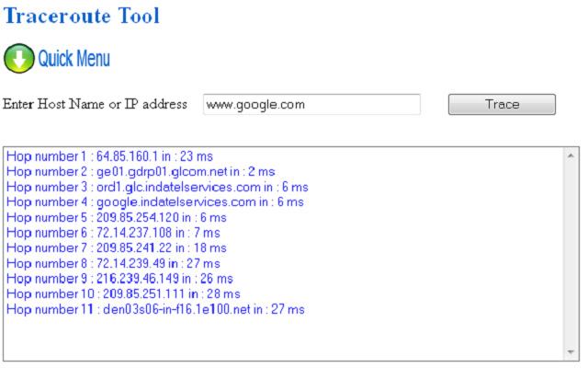This screenshot has height=368, width=588.
Task: Focus the host name input containing www.google.com
Action: (x=311, y=104)
